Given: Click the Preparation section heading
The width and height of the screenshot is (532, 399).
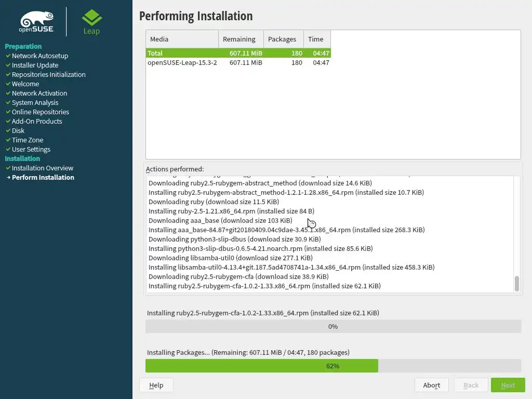Looking at the screenshot, I should click(23, 46).
